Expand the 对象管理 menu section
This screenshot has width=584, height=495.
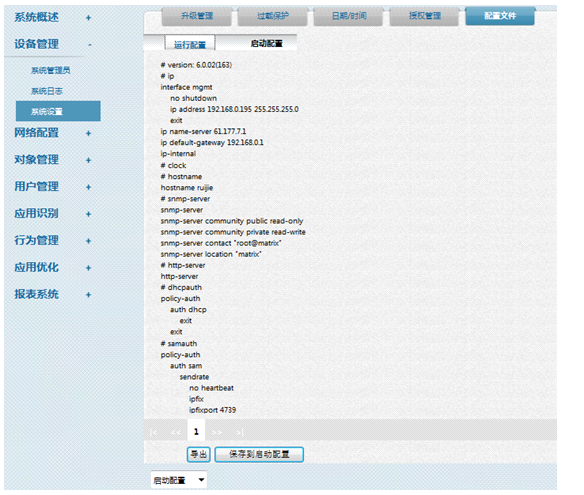(x=88, y=160)
